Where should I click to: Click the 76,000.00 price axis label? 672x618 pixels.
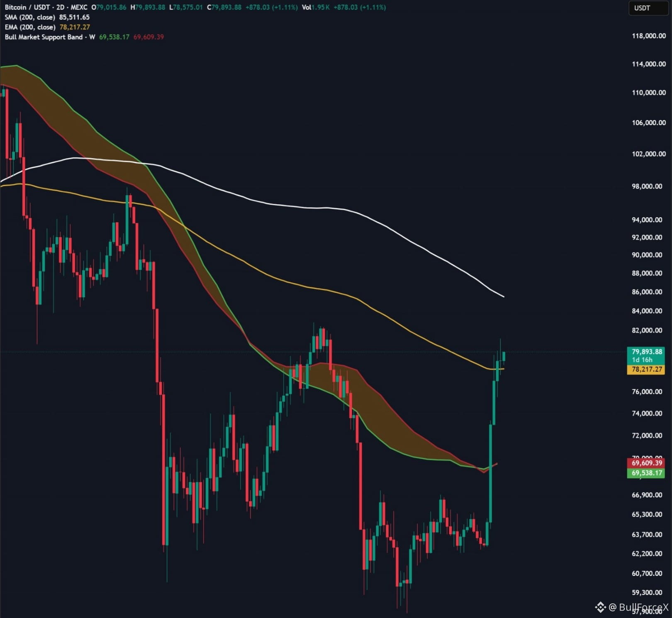click(647, 392)
